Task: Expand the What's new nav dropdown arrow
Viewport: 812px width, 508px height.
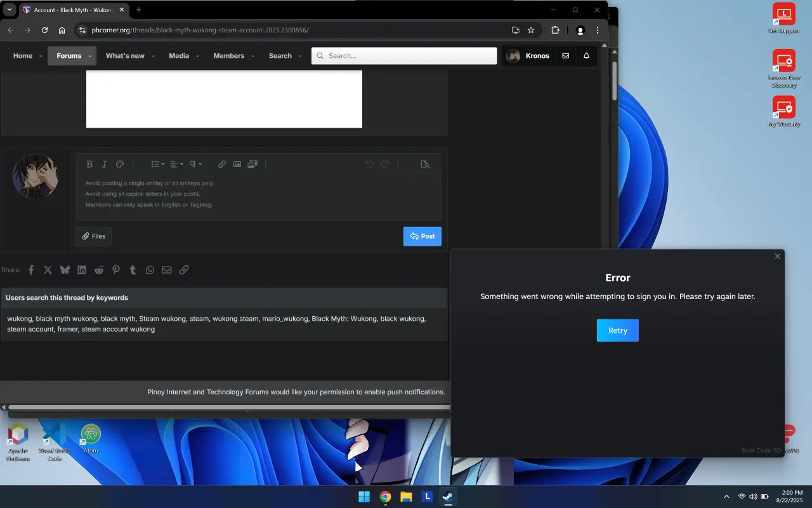Action: point(153,56)
